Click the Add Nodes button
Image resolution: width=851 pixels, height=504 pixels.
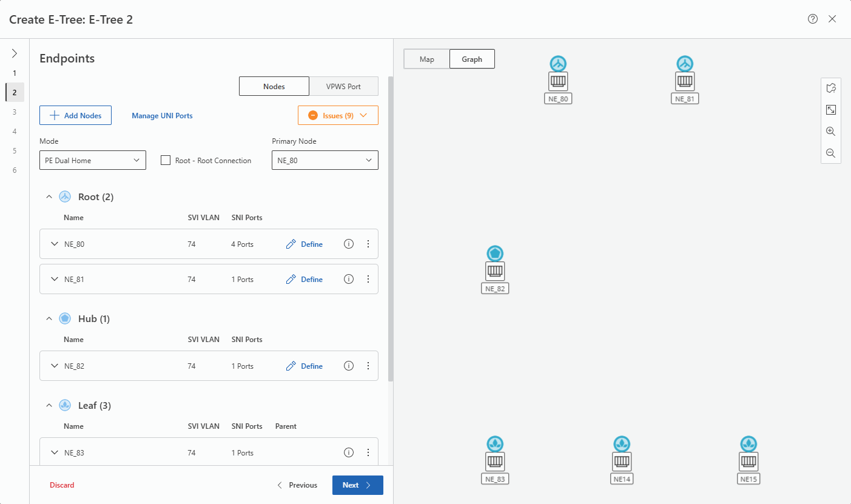pyautogui.click(x=75, y=115)
